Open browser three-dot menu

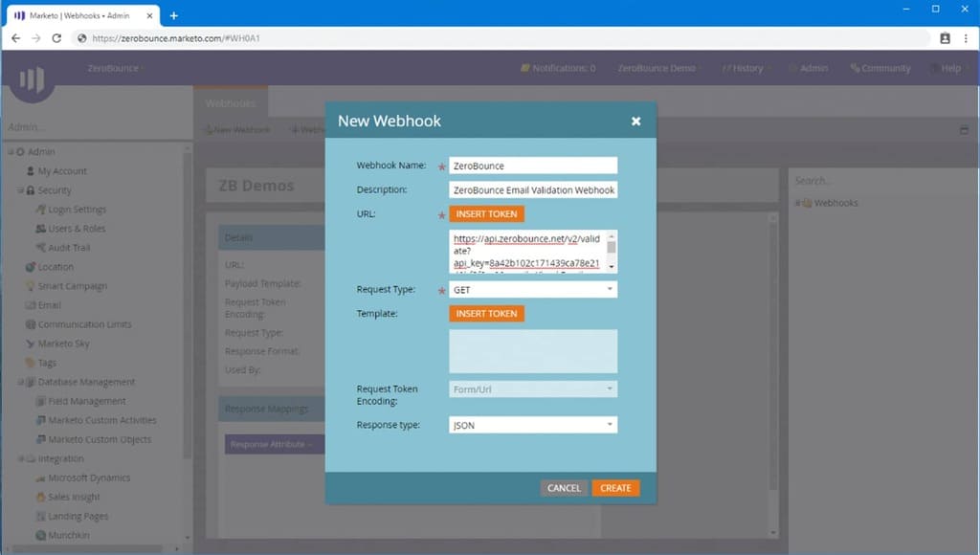click(966, 38)
